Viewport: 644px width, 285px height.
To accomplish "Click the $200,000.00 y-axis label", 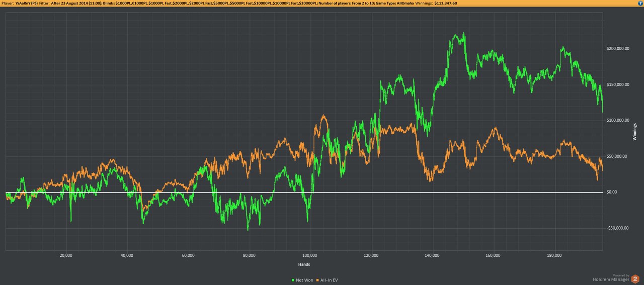I will 618,48.
